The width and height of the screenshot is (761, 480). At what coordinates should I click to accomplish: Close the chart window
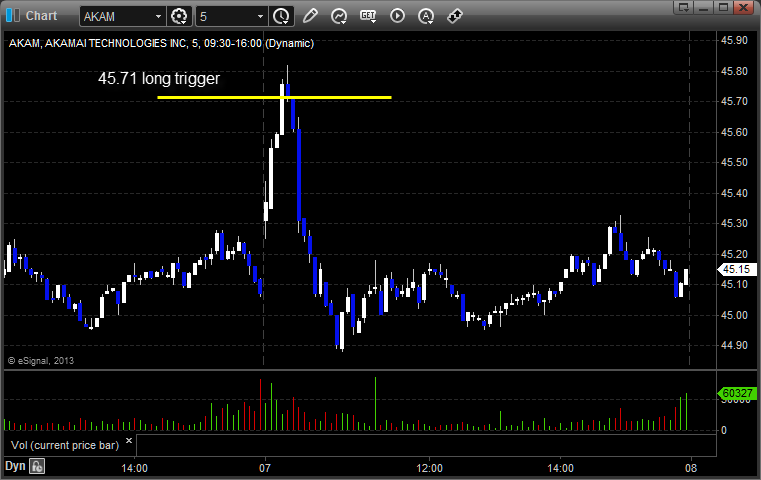(743, 7)
